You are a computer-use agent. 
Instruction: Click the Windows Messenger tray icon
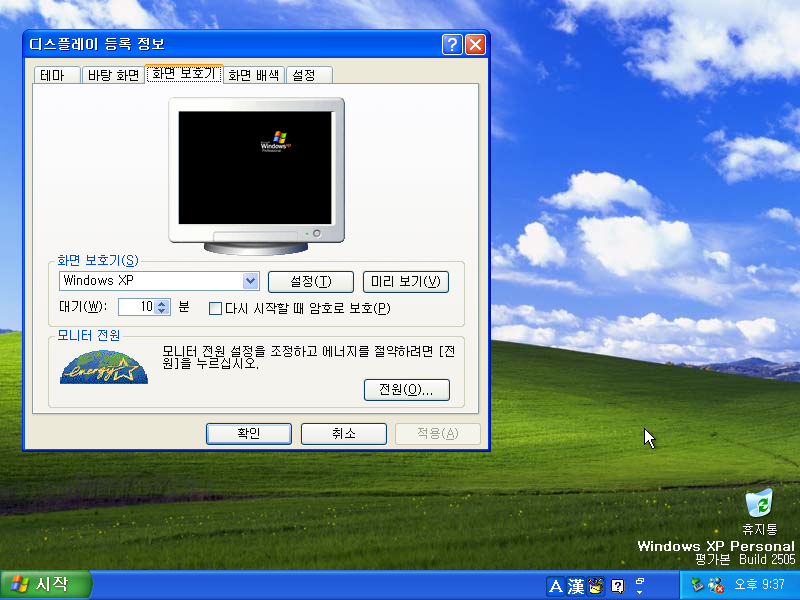click(x=716, y=585)
